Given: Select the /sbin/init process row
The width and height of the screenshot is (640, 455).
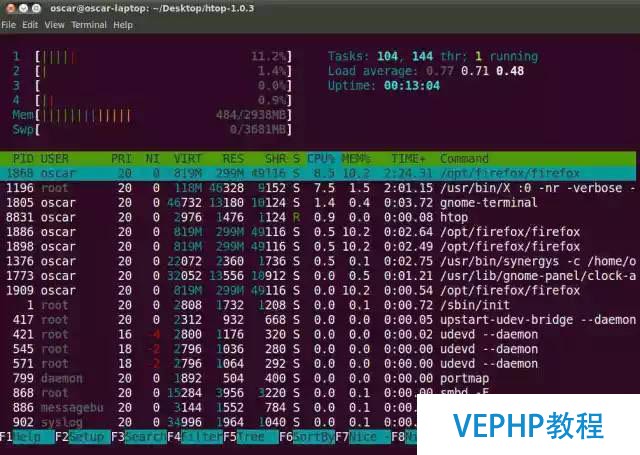Looking at the screenshot, I should [x=318, y=305].
